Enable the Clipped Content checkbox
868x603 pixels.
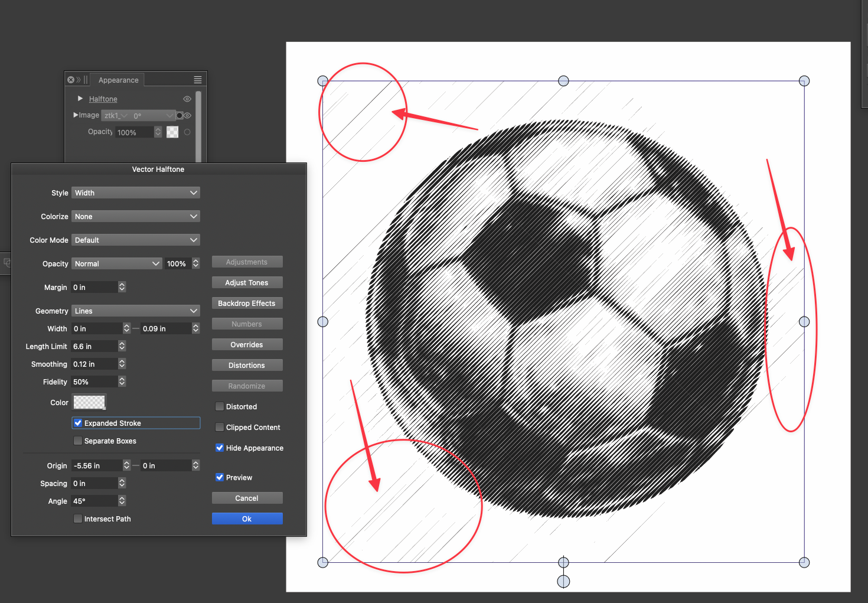pyautogui.click(x=220, y=428)
